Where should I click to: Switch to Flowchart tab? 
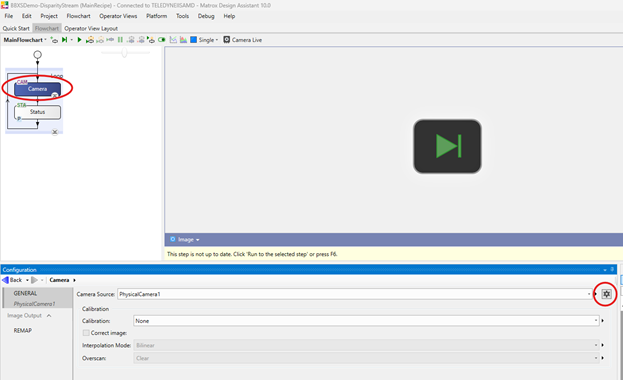[x=47, y=29]
